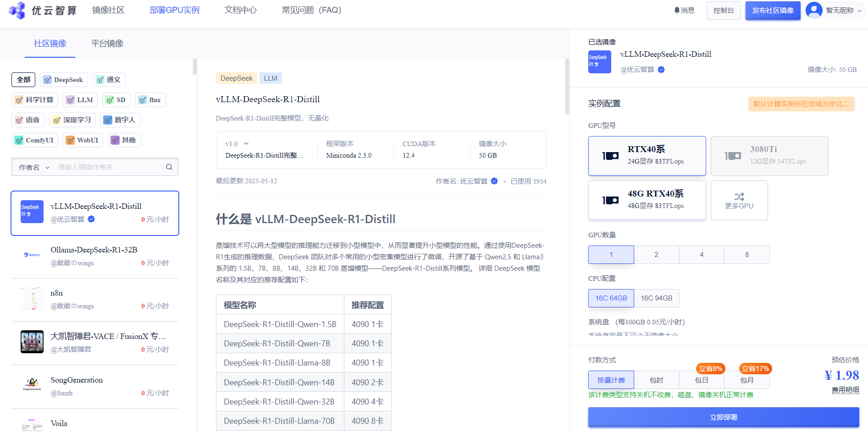This screenshot has width=868, height=432.
Task: Switch to 平台镜像 tab
Action: [107, 44]
